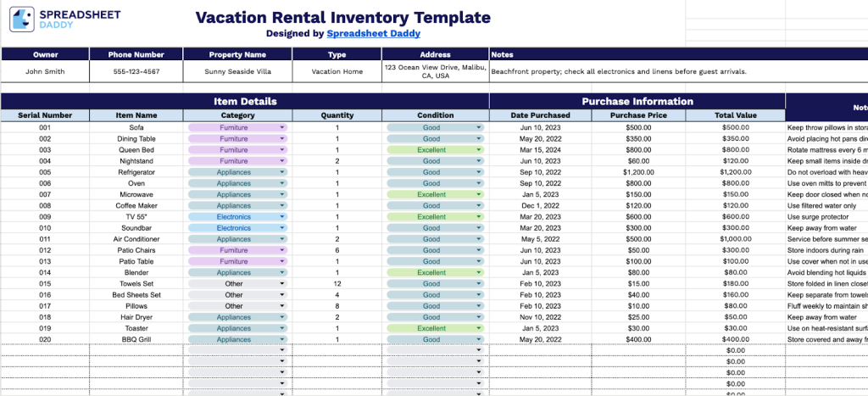Viewport: 868px width, 396px height.
Task: Click the Air Conditioner total value $1,000.00
Action: coord(735,239)
